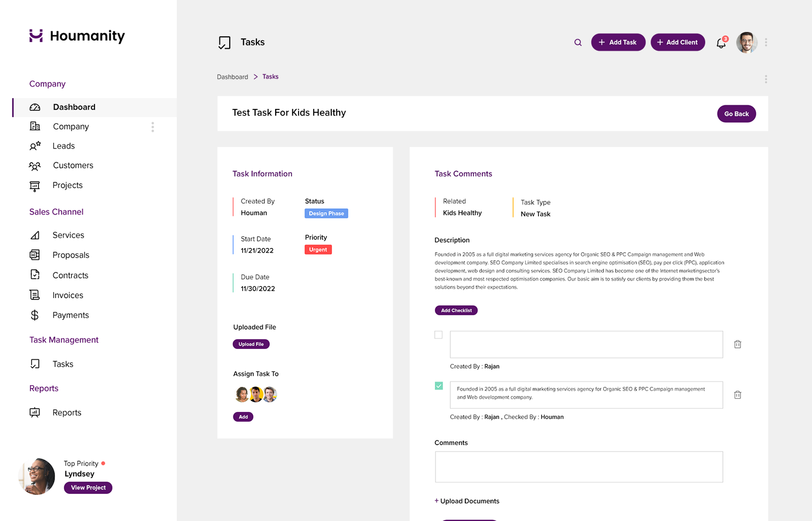This screenshot has height=521, width=812.
Task: Click the search magnifier icon
Action: (578, 42)
